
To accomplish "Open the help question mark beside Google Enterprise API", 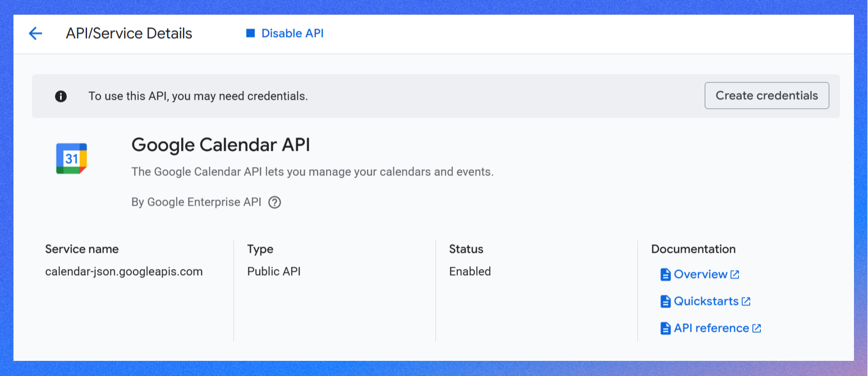I will tap(274, 202).
